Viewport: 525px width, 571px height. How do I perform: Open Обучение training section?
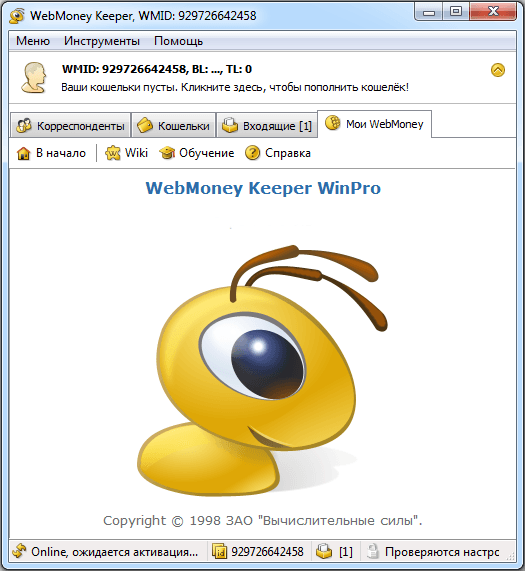pos(197,153)
